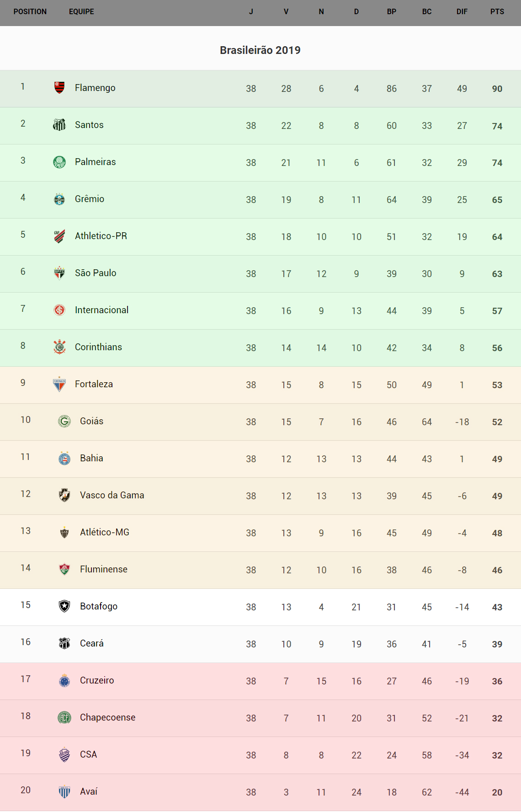Click the Avaí team crest
This screenshot has width=521, height=812.
point(64,791)
